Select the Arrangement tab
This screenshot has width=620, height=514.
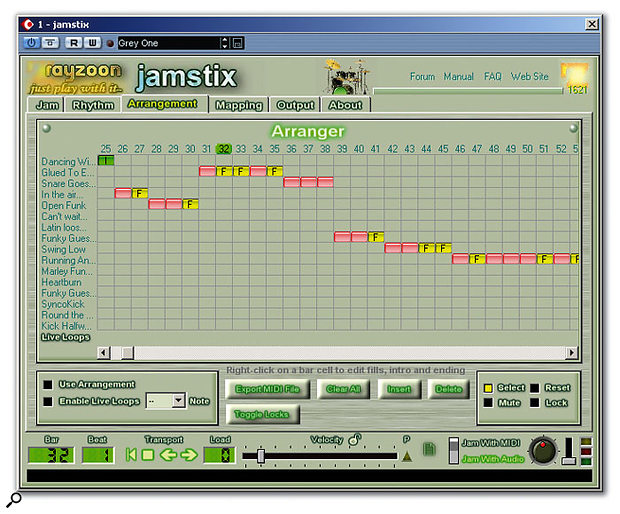coord(164,104)
